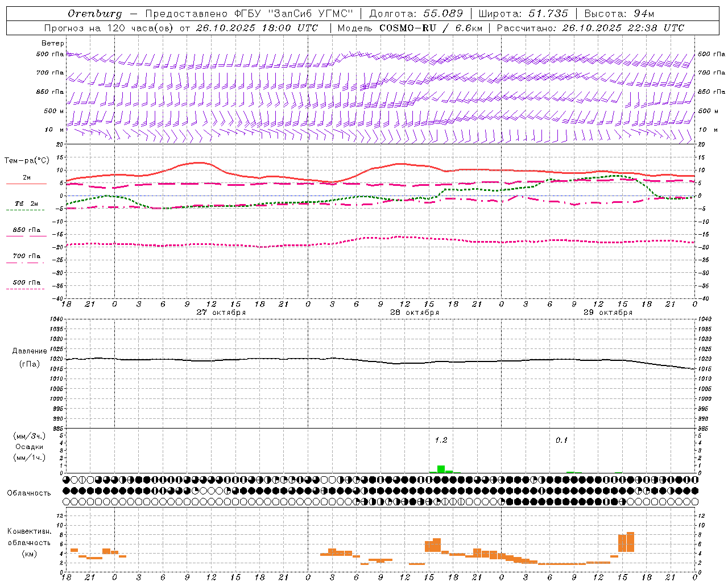Click the Осадки precipitation label

pos(30,447)
